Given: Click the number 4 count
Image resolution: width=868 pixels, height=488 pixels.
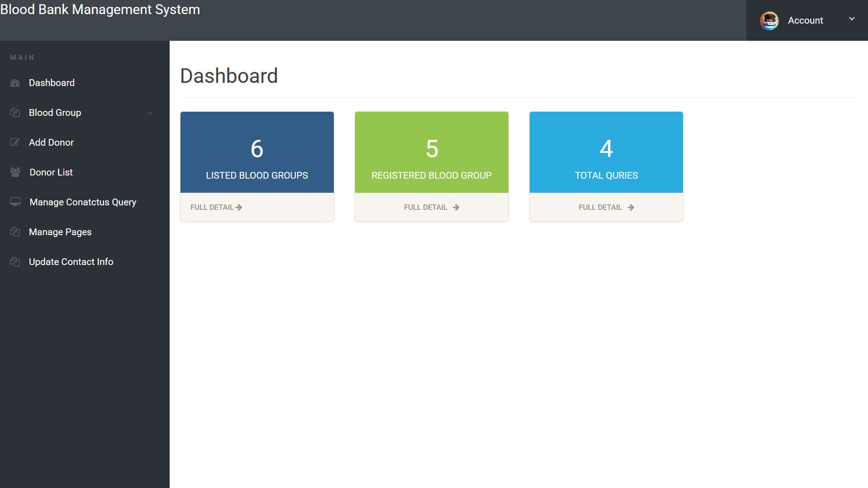Looking at the screenshot, I should click(607, 149).
